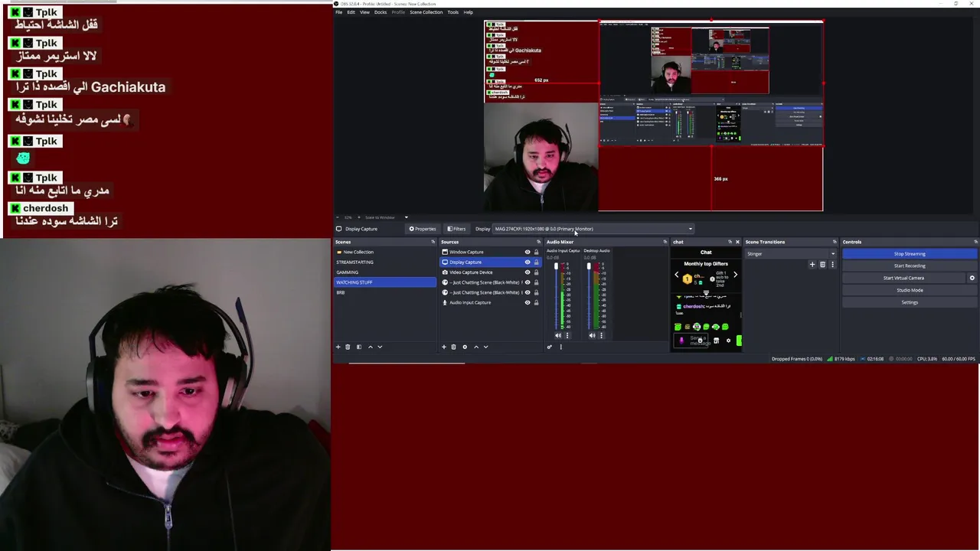Viewport: 980px width, 551px height.
Task: Open advanced audio properties gear icon
Action: click(x=549, y=347)
